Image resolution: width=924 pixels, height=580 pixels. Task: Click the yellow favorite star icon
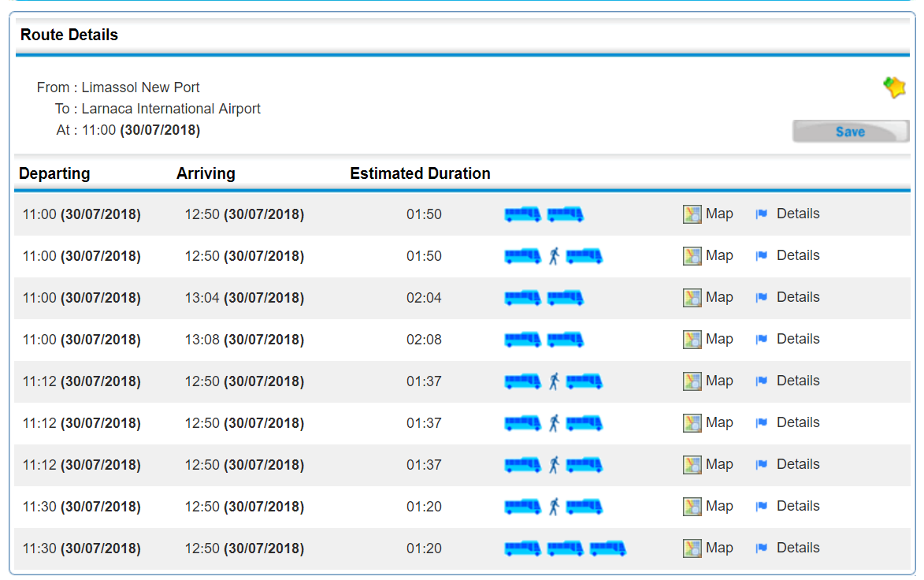tap(894, 87)
